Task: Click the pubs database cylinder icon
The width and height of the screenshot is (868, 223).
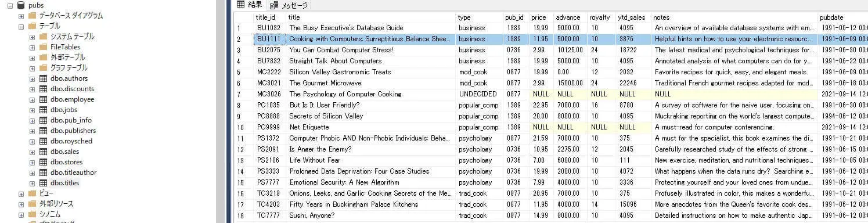Action: tap(21, 5)
